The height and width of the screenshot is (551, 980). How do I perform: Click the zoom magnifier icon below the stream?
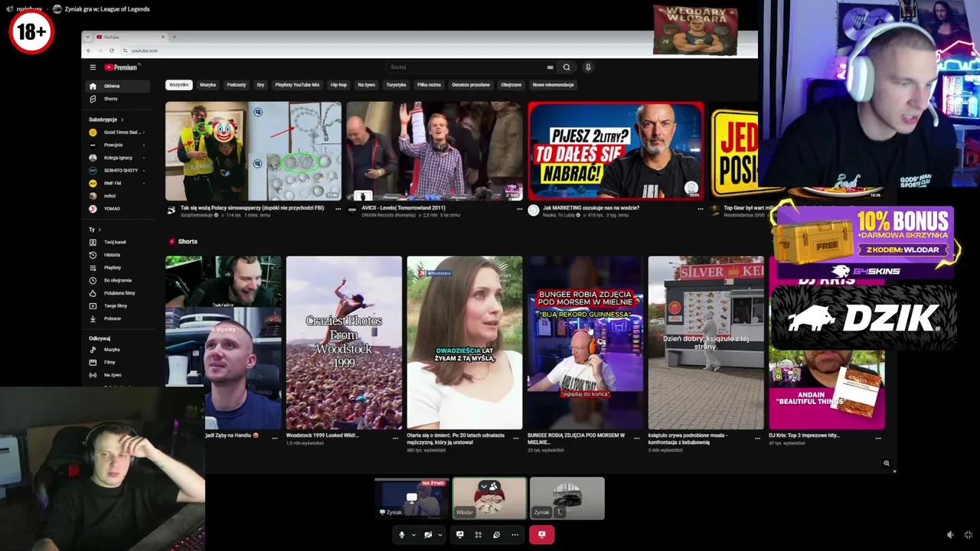click(x=887, y=463)
